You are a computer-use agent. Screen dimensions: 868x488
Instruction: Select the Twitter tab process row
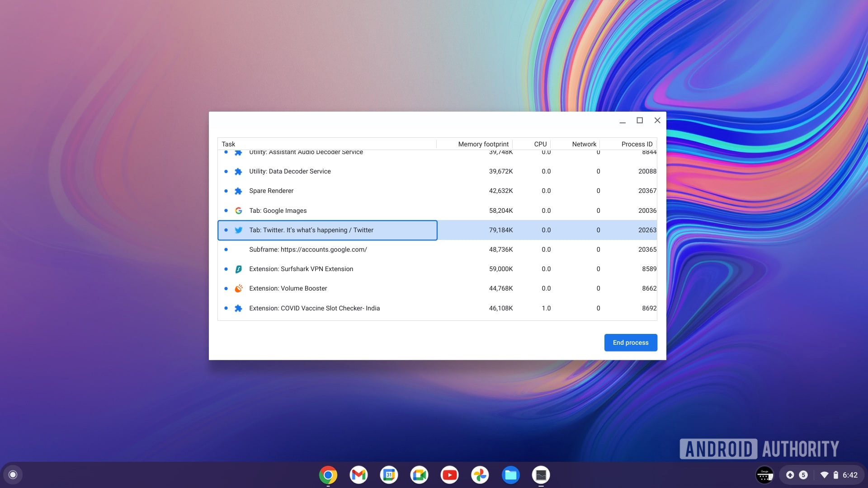pyautogui.click(x=327, y=230)
